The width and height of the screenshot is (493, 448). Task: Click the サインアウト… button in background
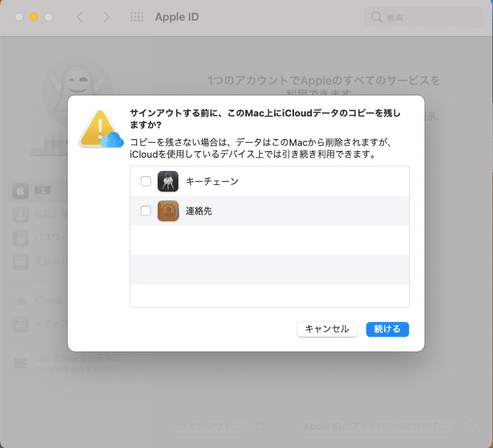209,427
